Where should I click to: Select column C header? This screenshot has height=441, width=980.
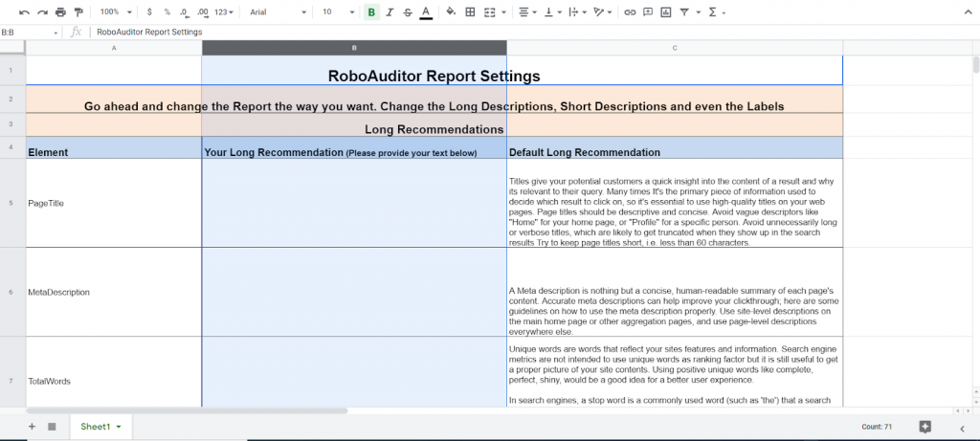pyautogui.click(x=675, y=48)
